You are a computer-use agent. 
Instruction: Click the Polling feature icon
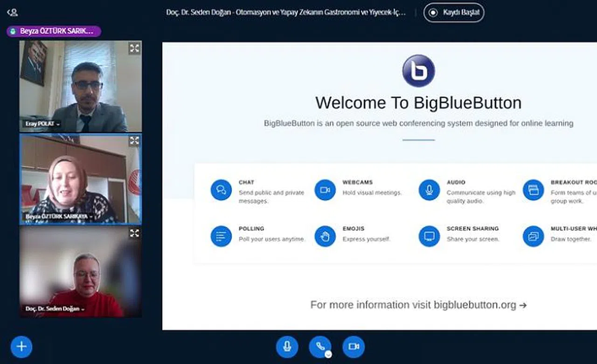click(x=221, y=236)
